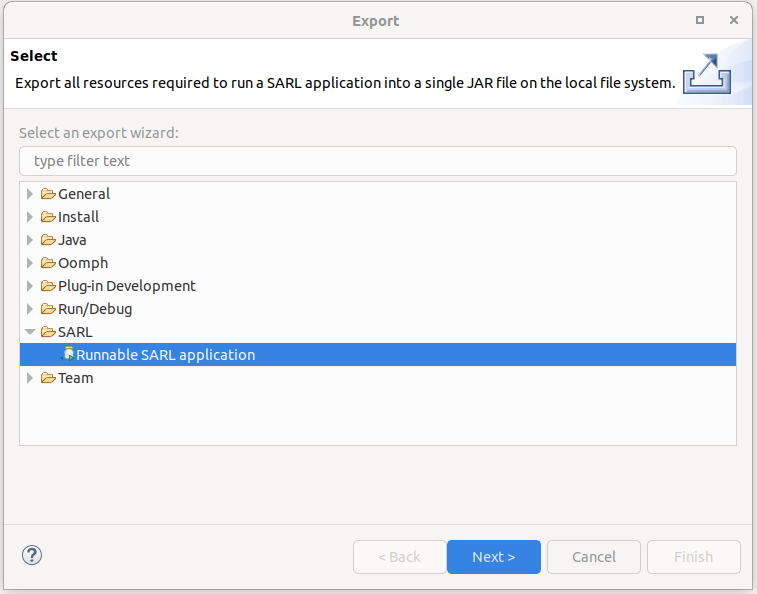Focus the type filter text field
The width and height of the screenshot is (757, 594).
tap(378, 161)
